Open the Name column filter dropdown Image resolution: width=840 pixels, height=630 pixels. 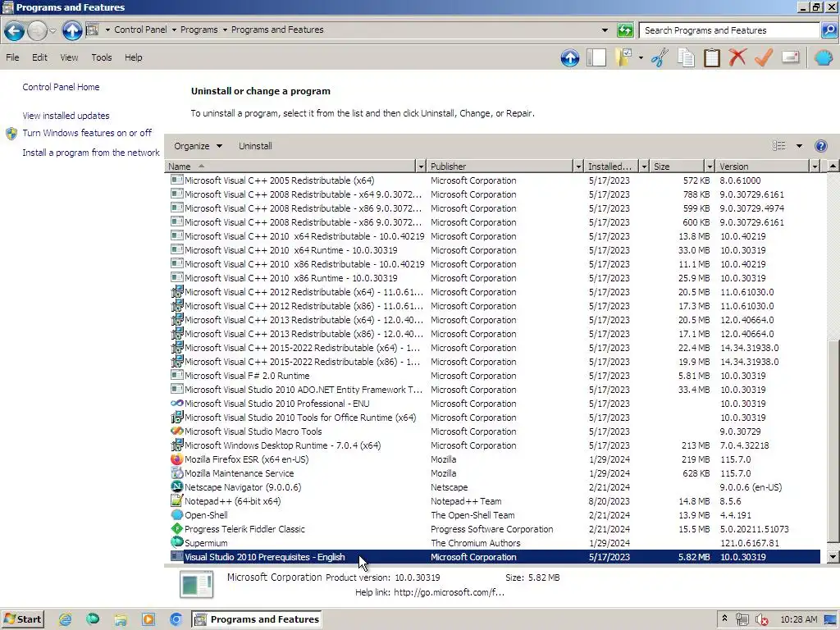coord(421,167)
